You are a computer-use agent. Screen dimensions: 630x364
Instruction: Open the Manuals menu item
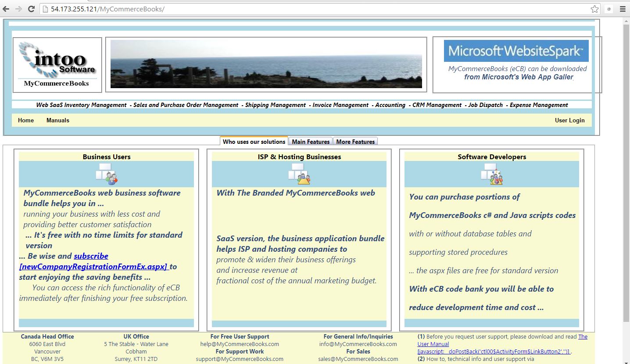tap(58, 120)
